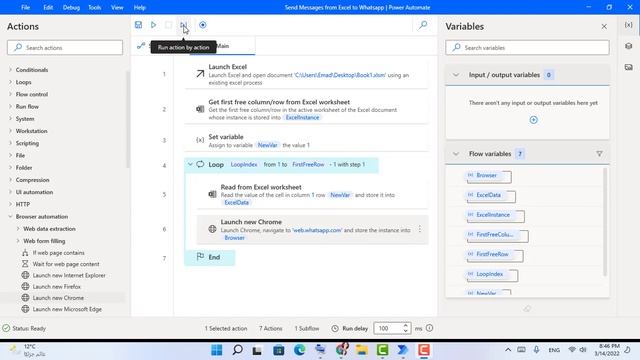Click the Launch new Chrome action globe icon
The height and width of the screenshot is (360, 640).
tap(25, 298)
